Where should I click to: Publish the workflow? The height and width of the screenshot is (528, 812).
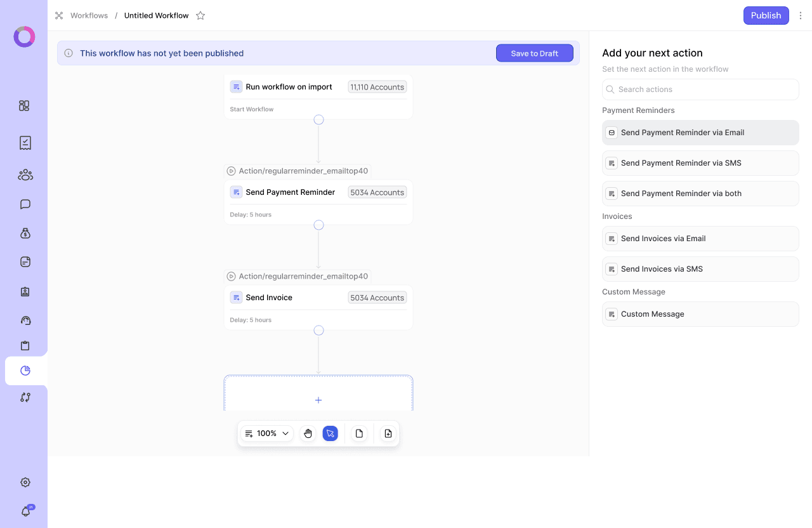(766, 15)
